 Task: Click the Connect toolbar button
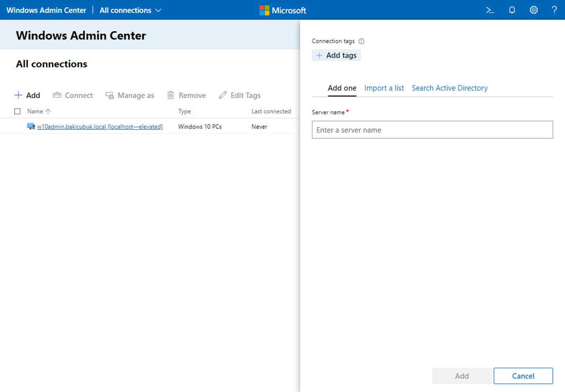click(x=73, y=95)
